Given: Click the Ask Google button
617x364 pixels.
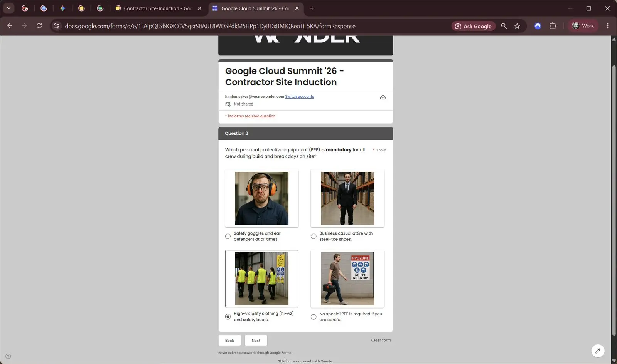Looking at the screenshot, I should (474, 26).
